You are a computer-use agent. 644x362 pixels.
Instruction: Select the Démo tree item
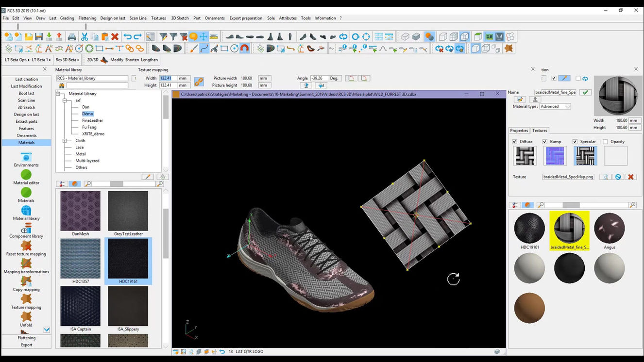click(x=87, y=114)
